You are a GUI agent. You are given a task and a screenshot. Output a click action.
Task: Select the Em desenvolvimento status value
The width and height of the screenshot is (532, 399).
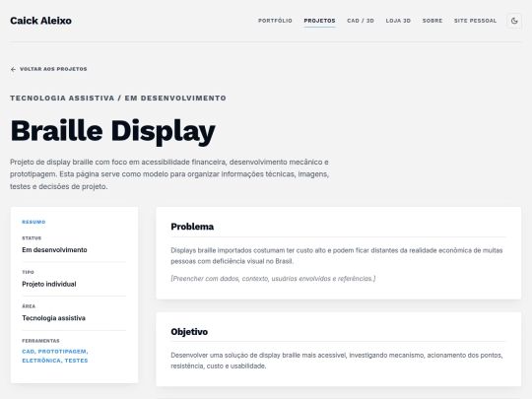click(54, 250)
